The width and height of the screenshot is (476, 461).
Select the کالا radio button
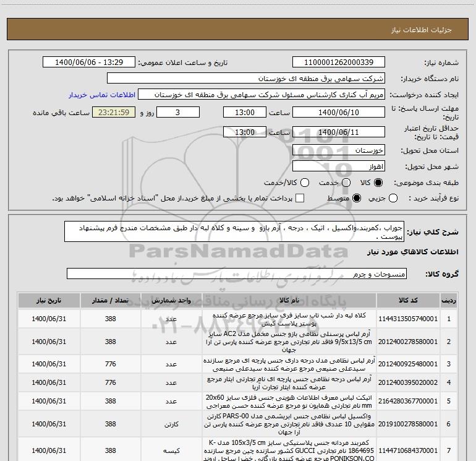378,183
